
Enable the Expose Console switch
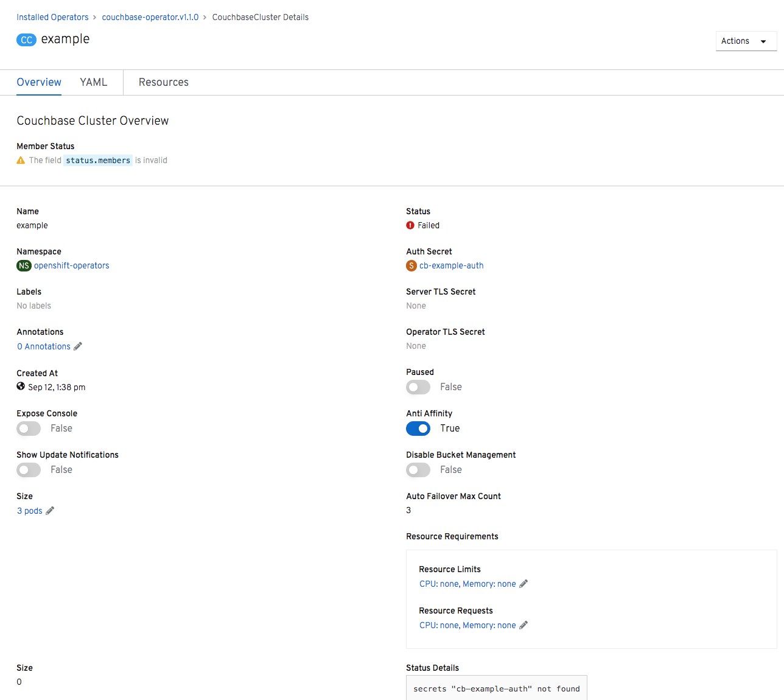pyautogui.click(x=29, y=429)
